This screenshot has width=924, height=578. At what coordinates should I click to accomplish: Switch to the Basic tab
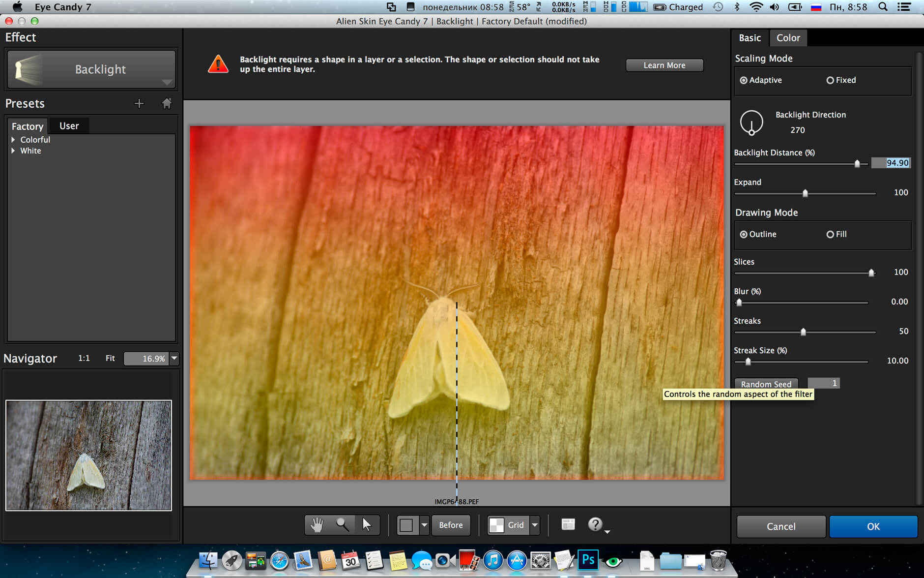click(750, 38)
